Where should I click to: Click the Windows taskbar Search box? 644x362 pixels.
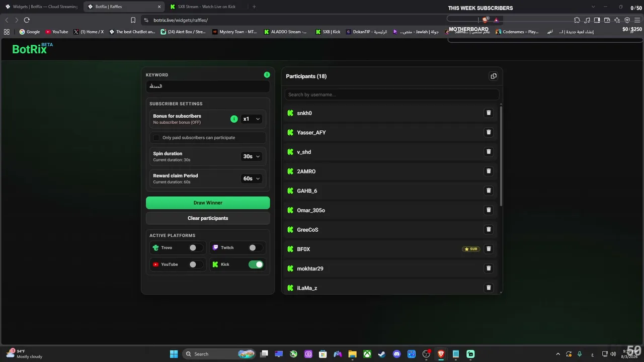coord(218,354)
